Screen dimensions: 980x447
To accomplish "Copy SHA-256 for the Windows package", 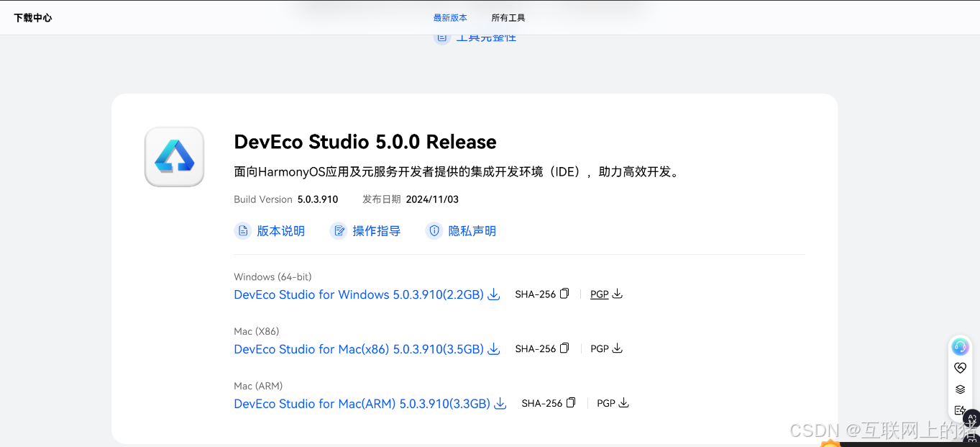I will tap(564, 294).
